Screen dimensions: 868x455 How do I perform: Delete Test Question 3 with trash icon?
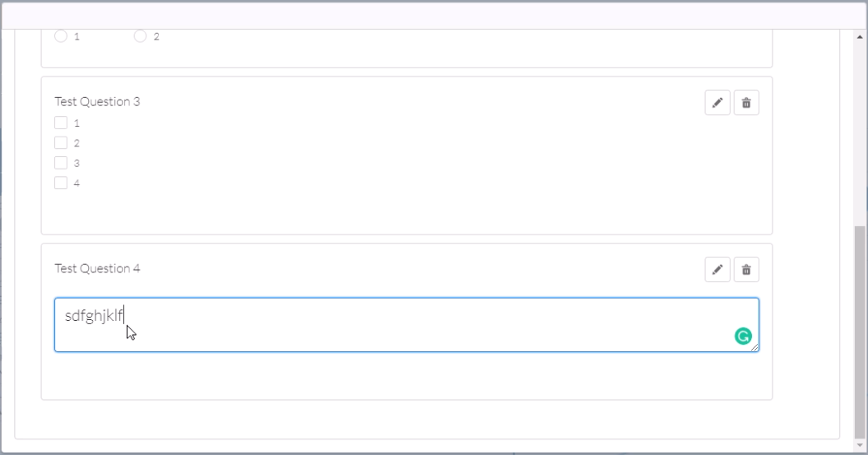746,103
